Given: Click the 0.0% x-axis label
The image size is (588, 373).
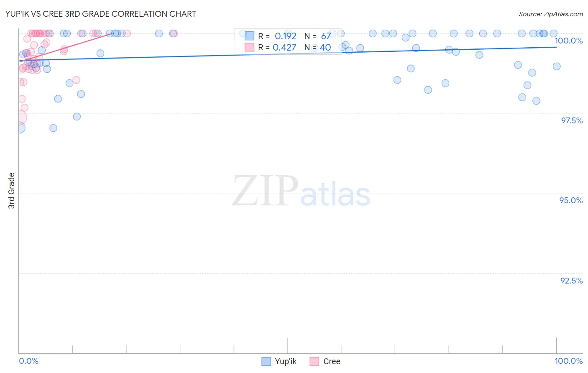Looking at the screenshot, I should coord(29,361).
